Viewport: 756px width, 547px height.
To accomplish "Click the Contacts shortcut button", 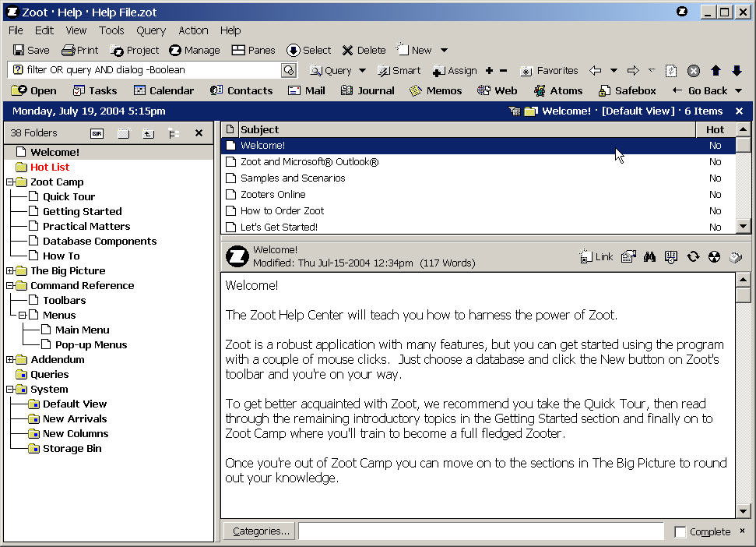I will click(241, 90).
